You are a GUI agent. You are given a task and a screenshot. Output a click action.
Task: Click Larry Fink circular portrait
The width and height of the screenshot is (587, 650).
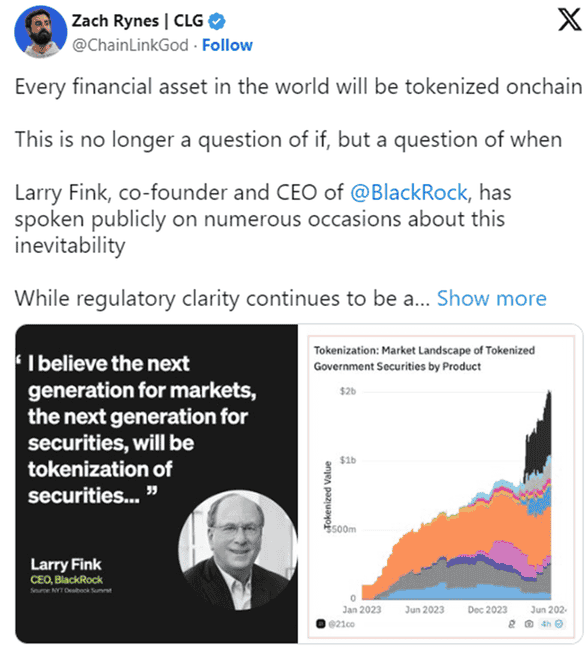238,550
